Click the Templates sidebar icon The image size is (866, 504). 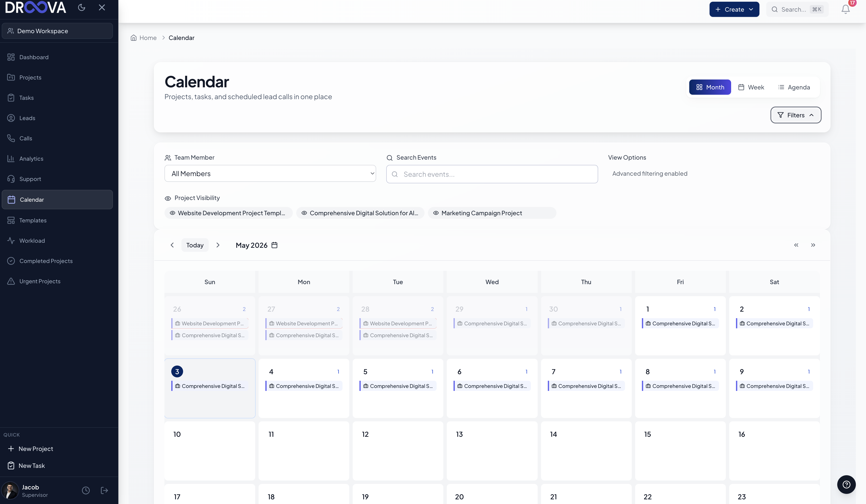[11, 220]
